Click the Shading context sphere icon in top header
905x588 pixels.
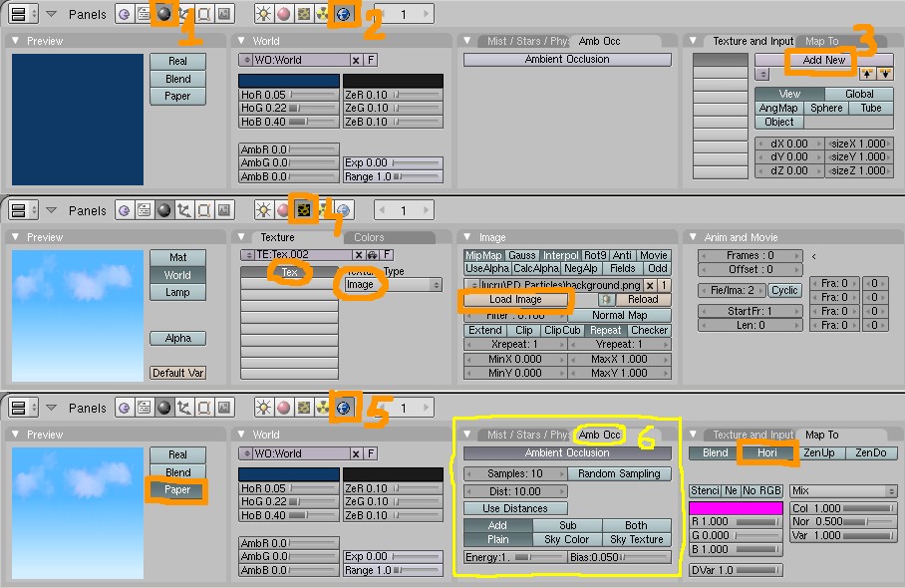163,14
